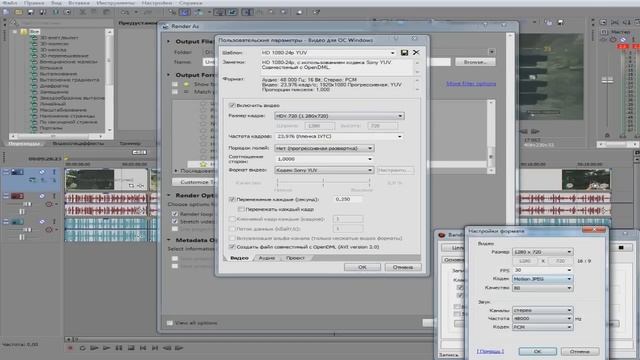Click the transitions list vertical scrollbar
This screenshot has width=640, height=360.
tap(109, 81)
